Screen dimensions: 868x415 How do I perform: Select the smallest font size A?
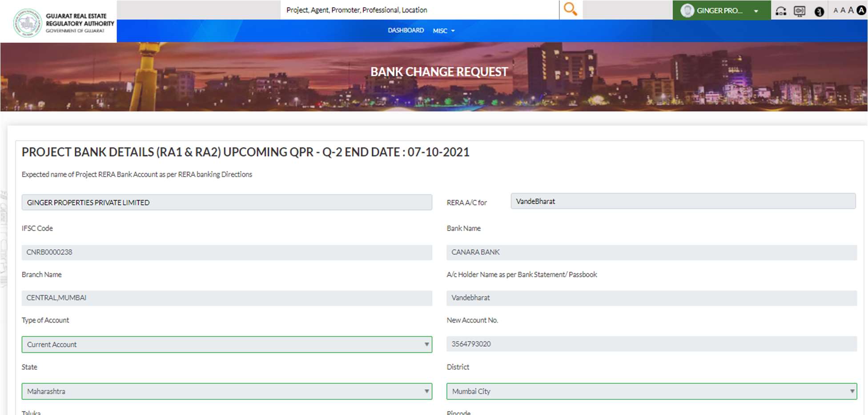[x=836, y=11]
